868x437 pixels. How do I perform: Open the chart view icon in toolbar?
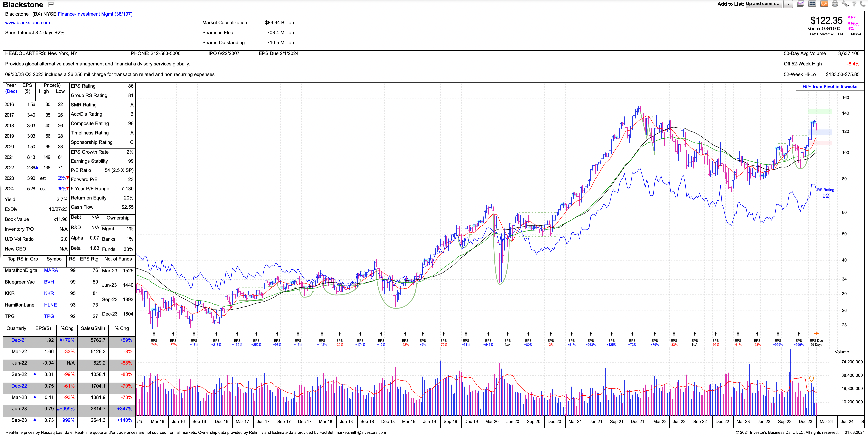(x=801, y=4)
